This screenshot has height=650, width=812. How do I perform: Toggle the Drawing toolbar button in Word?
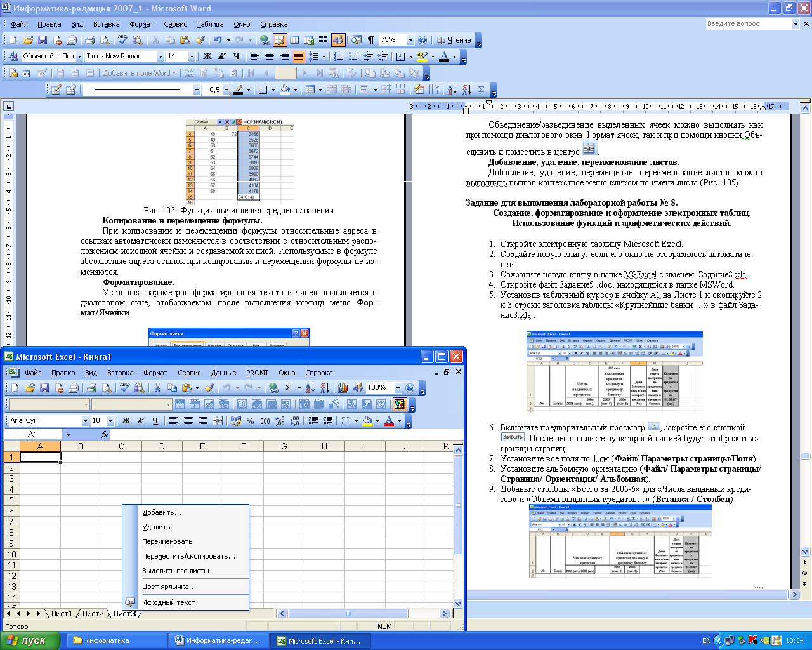tap(338, 40)
